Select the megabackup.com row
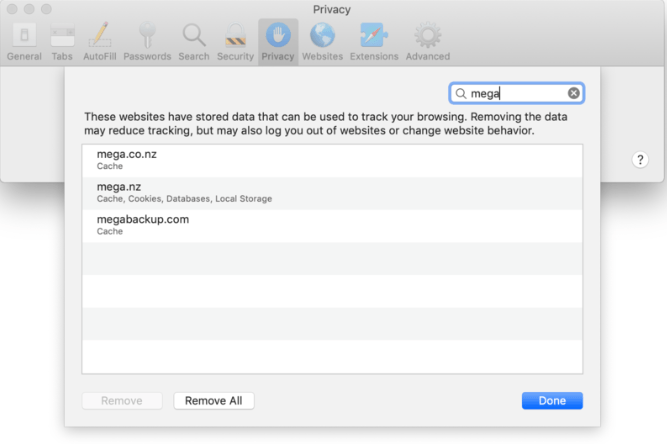The image size is (667, 444). tap(332, 225)
